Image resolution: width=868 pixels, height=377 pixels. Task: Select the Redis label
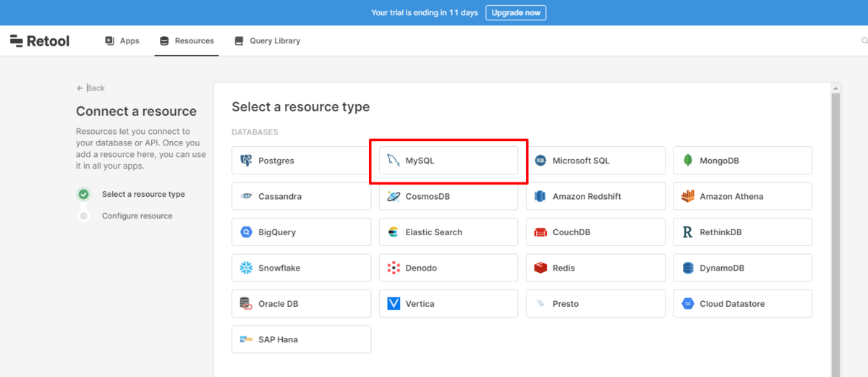563,268
